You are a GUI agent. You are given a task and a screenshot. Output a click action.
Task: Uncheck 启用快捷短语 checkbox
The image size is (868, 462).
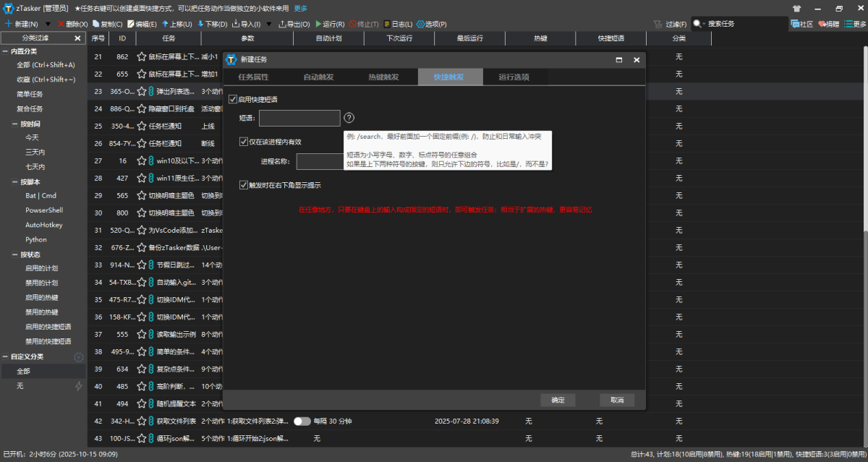point(233,99)
